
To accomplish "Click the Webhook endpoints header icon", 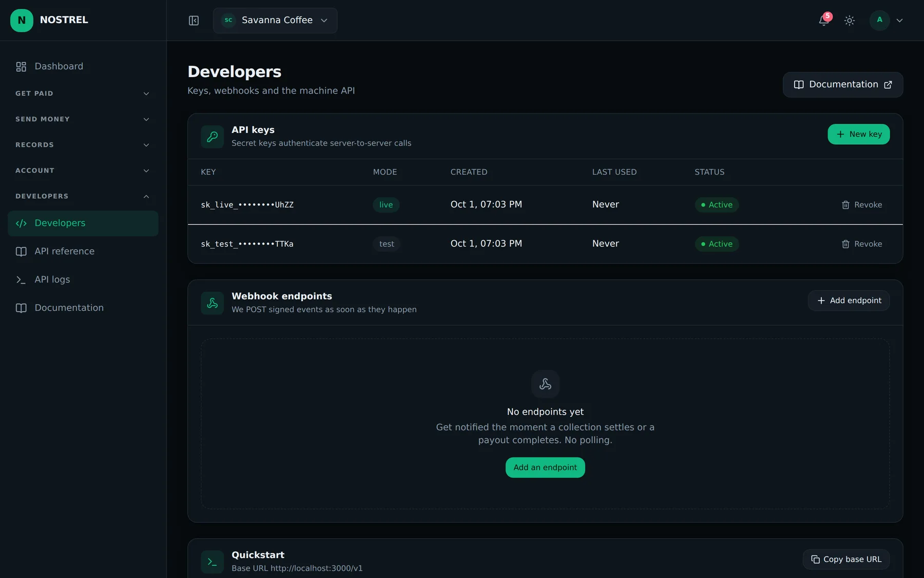I will coord(212,303).
